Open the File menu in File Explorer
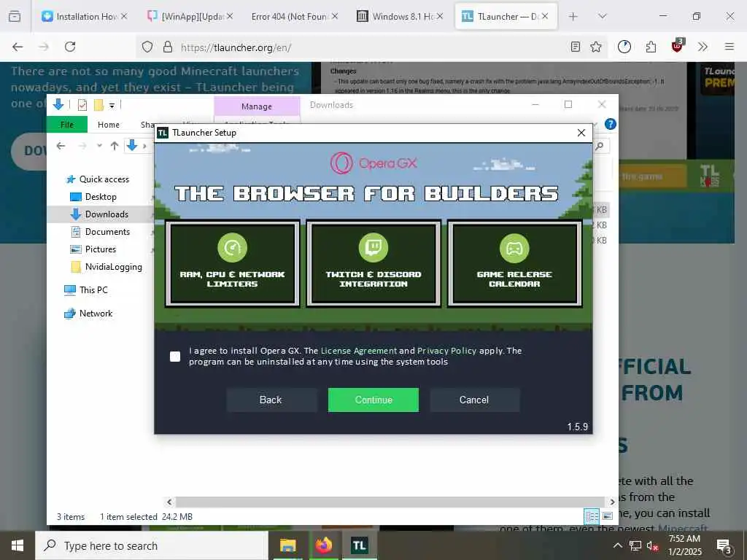 coord(67,124)
